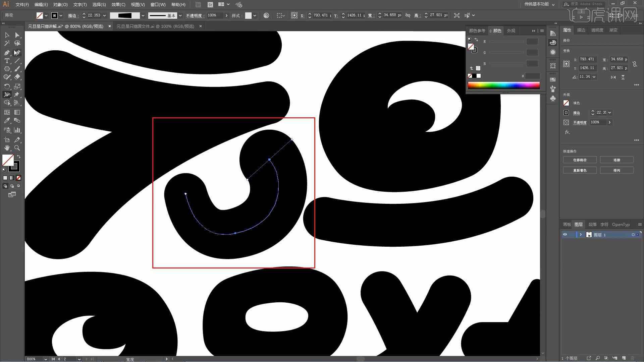Select the Pen tool in toolbar
Image resolution: width=644 pixels, height=362 pixels.
pyautogui.click(x=7, y=52)
